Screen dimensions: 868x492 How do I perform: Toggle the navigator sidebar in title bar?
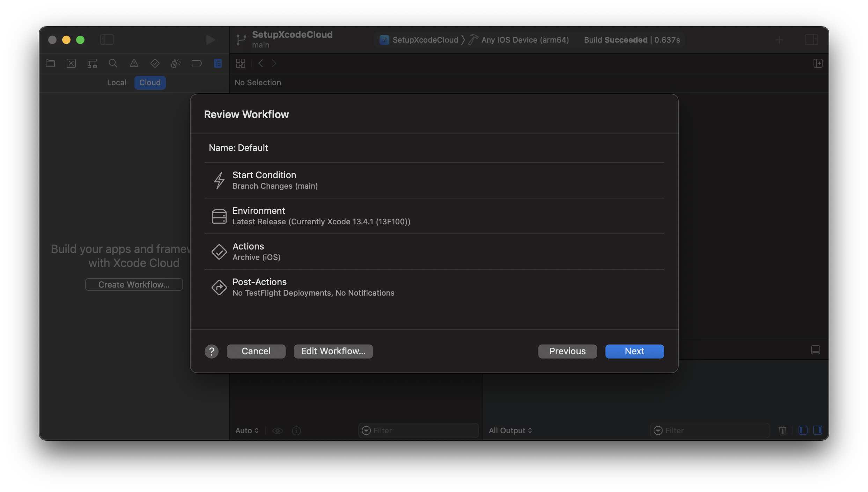pyautogui.click(x=107, y=39)
